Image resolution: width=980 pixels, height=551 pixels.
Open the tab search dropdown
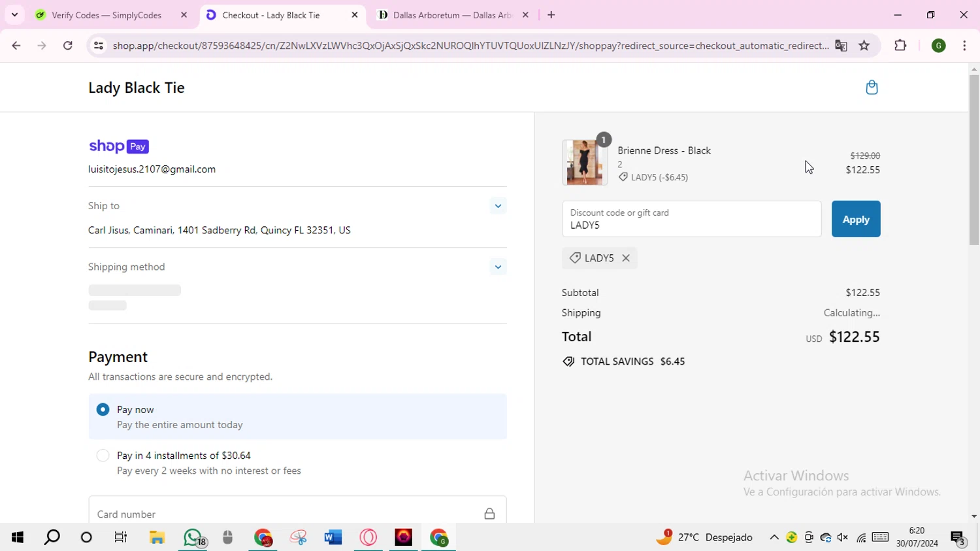point(14,15)
